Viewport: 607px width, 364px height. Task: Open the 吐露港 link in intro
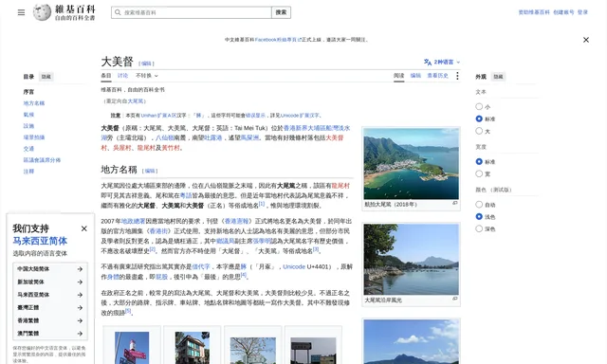(x=212, y=137)
